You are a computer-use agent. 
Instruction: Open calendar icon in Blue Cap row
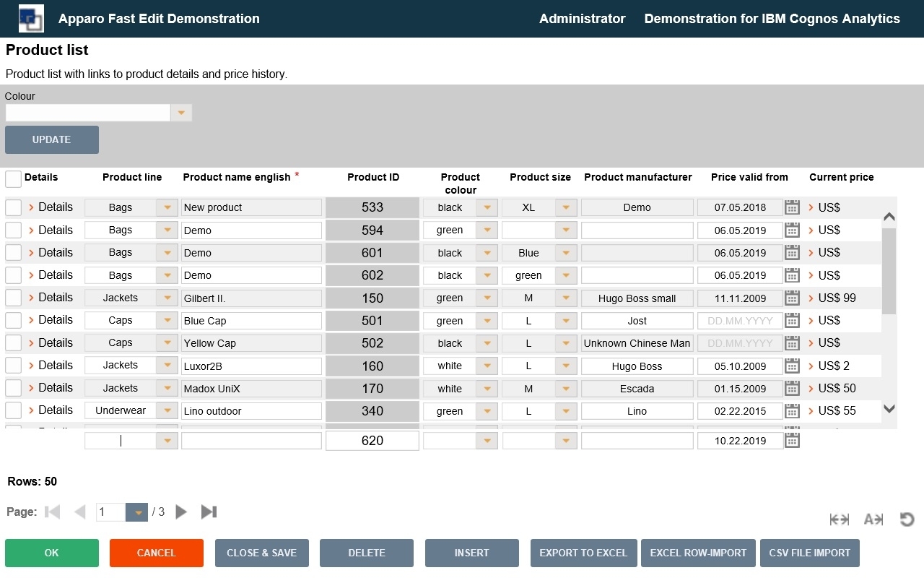pyautogui.click(x=792, y=320)
